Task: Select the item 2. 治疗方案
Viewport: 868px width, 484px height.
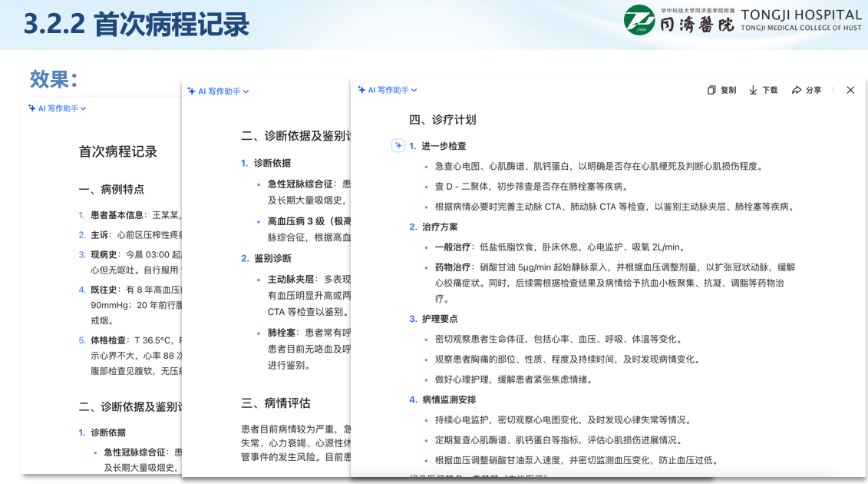Action: pyautogui.click(x=434, y=227)
